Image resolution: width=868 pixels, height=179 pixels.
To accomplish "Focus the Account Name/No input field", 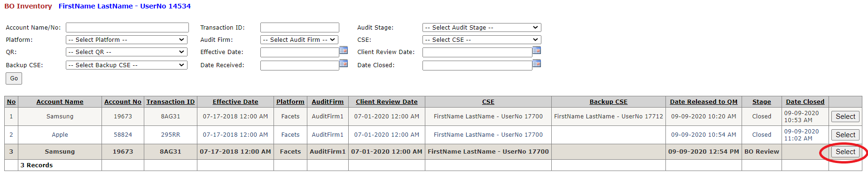I will point(127,28).
